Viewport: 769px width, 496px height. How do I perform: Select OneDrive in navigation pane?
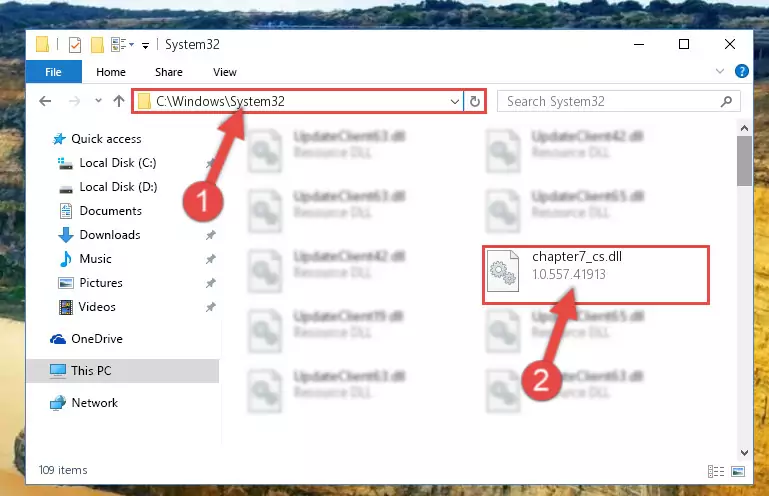97,339
